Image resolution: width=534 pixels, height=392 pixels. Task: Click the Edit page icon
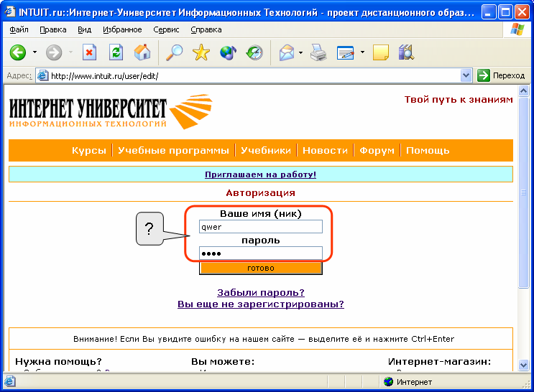point(345,52)
